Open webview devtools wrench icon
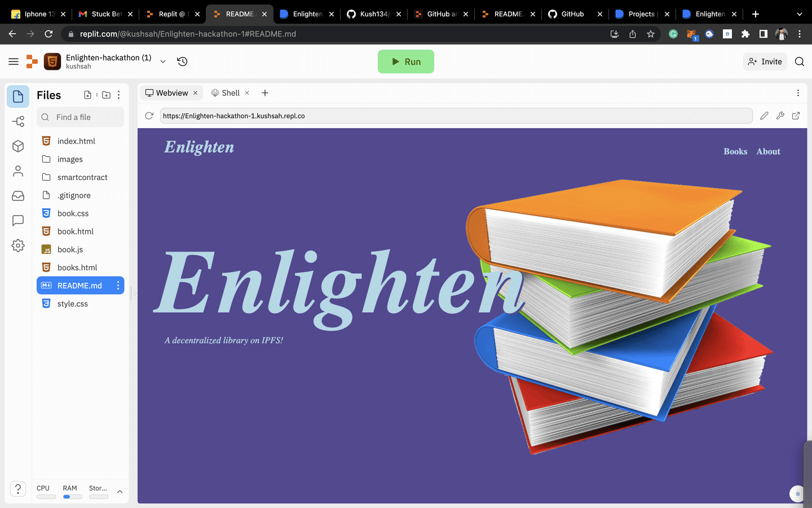This screenshot has height=508, width=812. [x=780, y=116]
